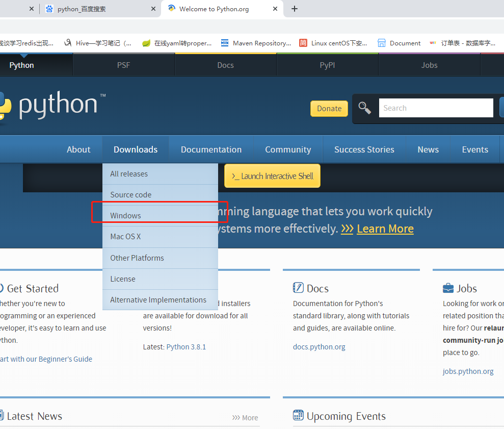Select Other Platforms in Downloads menu

[x=160, y=258]
